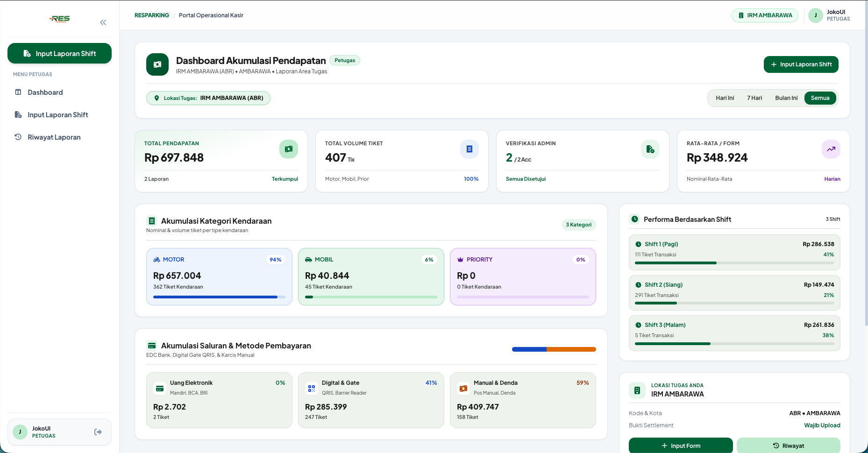Click the Riwayat button in location card
The height and width of the screenshot is (453, 868).
coord(789,446)
